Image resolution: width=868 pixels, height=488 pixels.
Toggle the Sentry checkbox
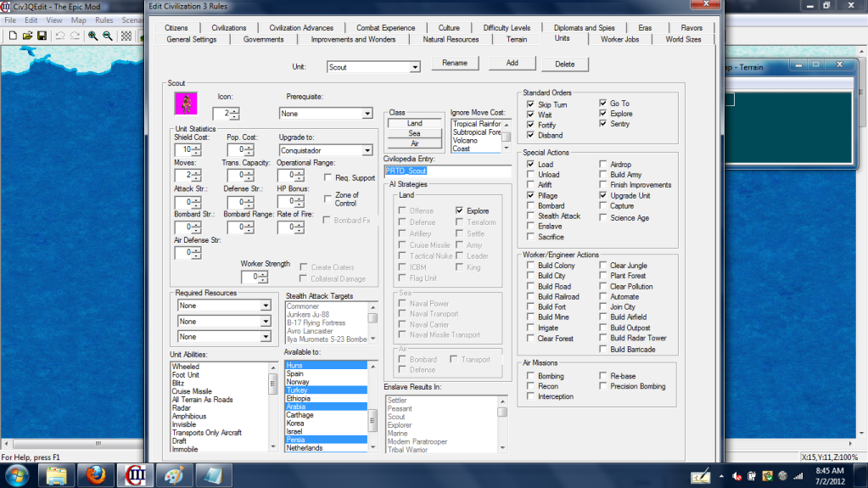[602, 124]
